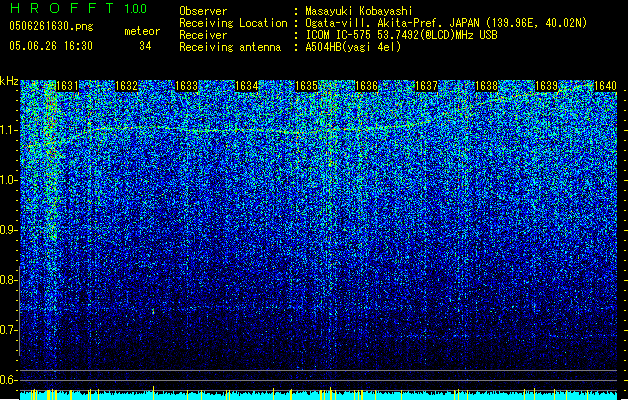Viewport: 629px width, 400px height.
Task: Click the meteor label text
Action: click(x=142, y=31)
